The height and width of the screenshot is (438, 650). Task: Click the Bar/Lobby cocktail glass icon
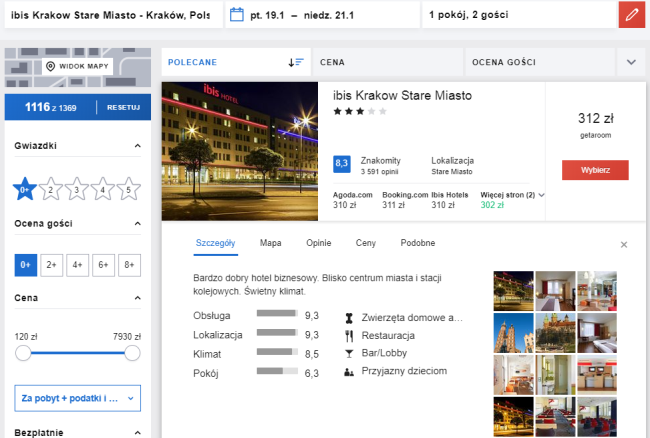[349, 353]
